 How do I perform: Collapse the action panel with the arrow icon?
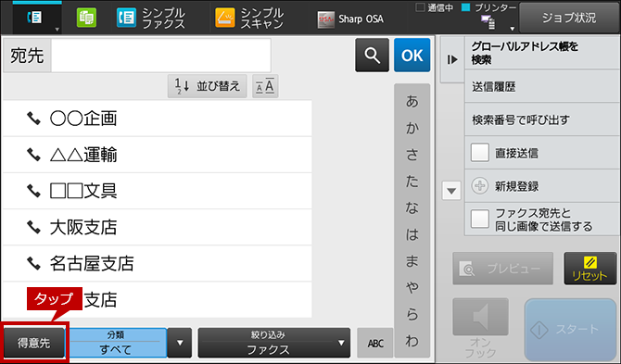coord(452,60)
